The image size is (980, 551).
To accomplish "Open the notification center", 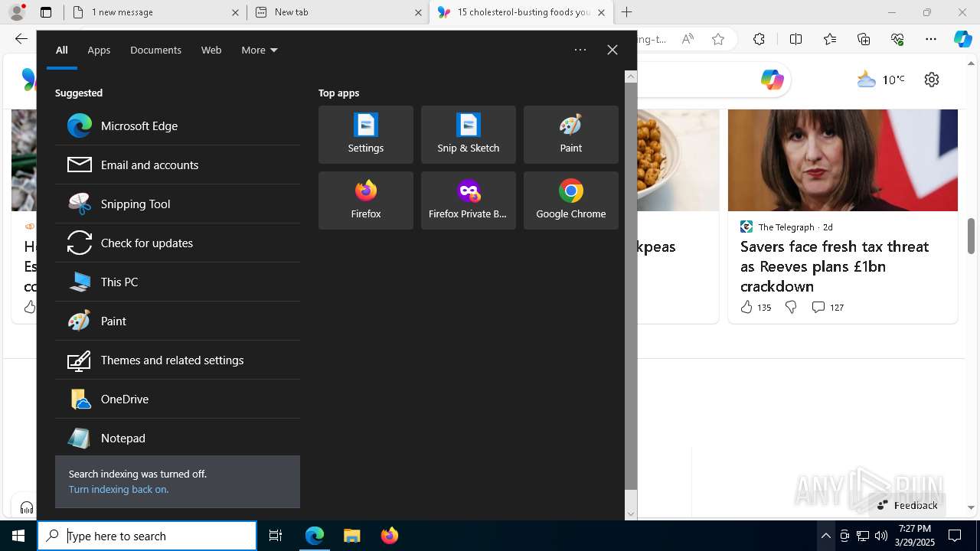I will (955, 536).
